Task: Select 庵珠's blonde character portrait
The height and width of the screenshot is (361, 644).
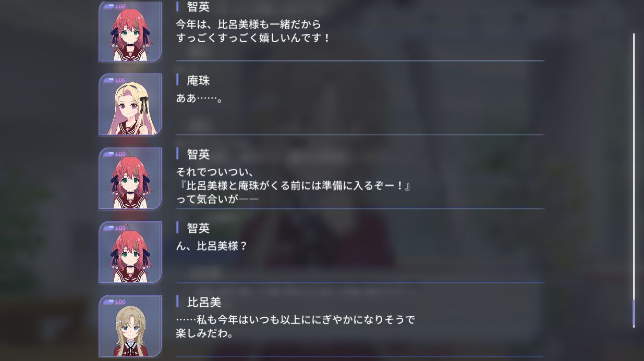Action: coord(130,105)
